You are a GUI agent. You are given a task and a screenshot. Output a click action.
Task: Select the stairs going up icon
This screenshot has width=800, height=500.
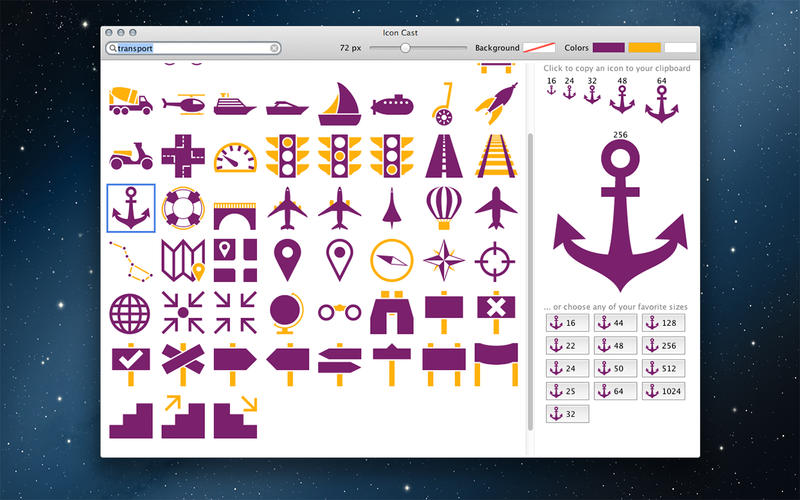pyautogui.click(x=183, y=417)
